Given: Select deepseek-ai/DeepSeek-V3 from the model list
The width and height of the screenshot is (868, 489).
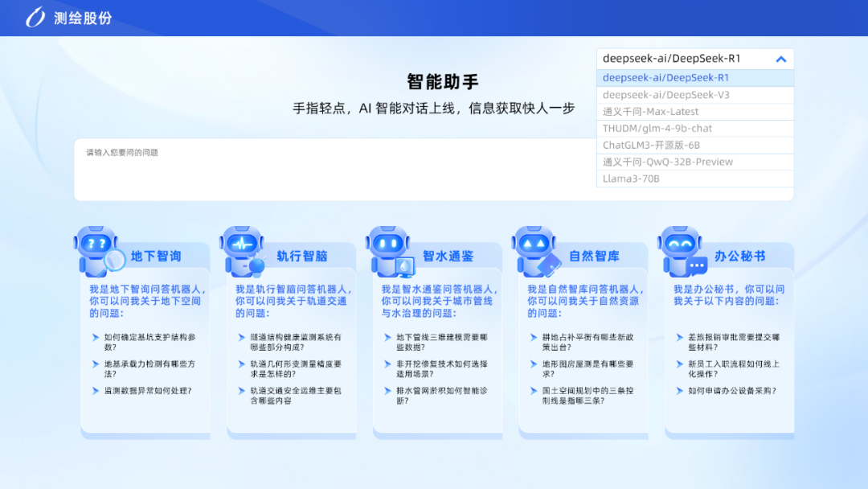Looking at the screenshot, I should tap(659, 94).
